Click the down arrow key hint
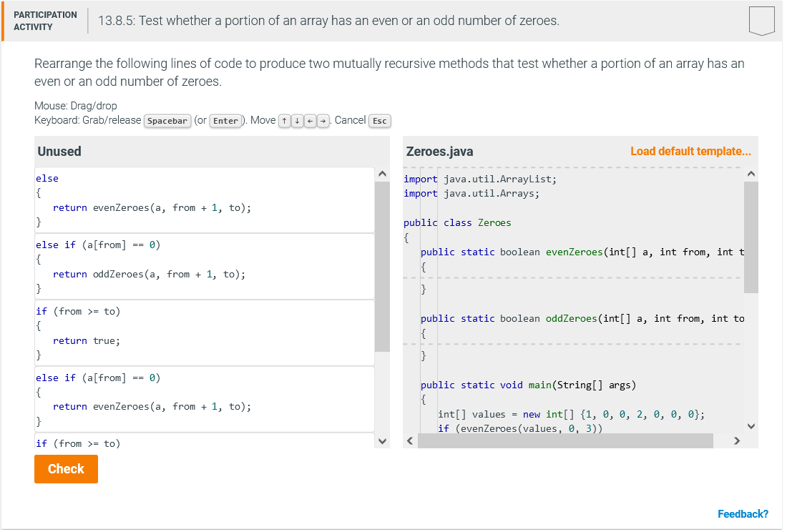 (298, 122)
